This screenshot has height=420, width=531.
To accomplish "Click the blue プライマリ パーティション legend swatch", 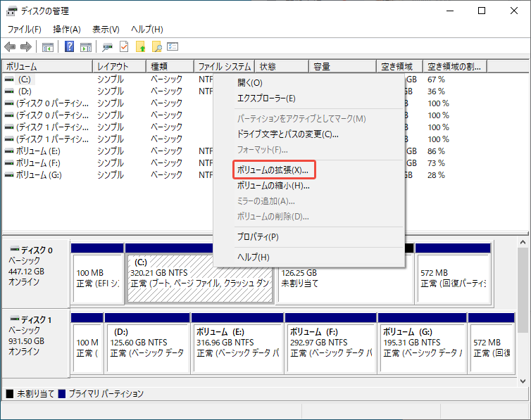I will click(x=62, y=394).
